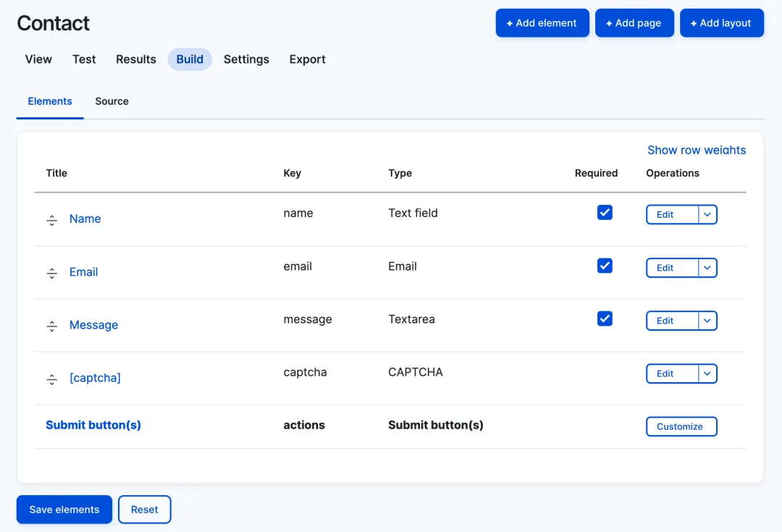Click the 'message' key cell
This screenshot has width=782, height=532.
tap(308, 320)
